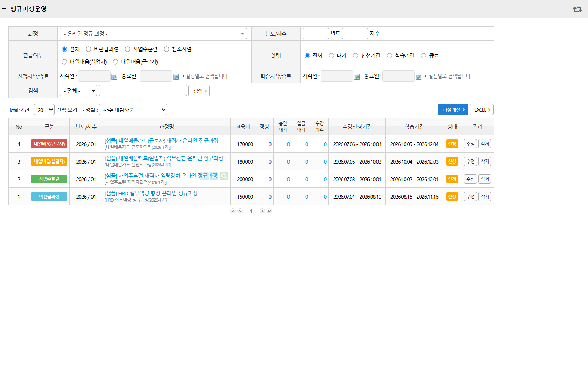Viewport: 588px width, 368px height.
Task: Click the EXCEL export button
Action: 481,110
